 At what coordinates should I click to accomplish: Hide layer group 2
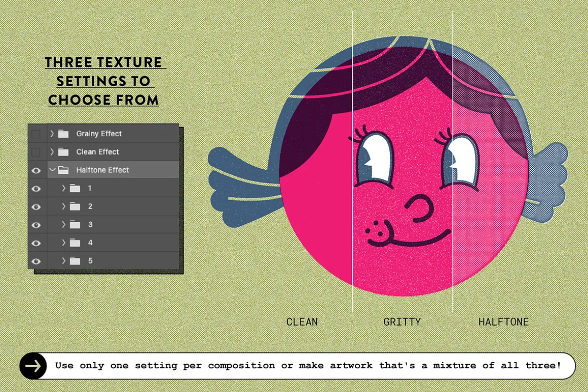pyautogui.click(x=36, y=207)
